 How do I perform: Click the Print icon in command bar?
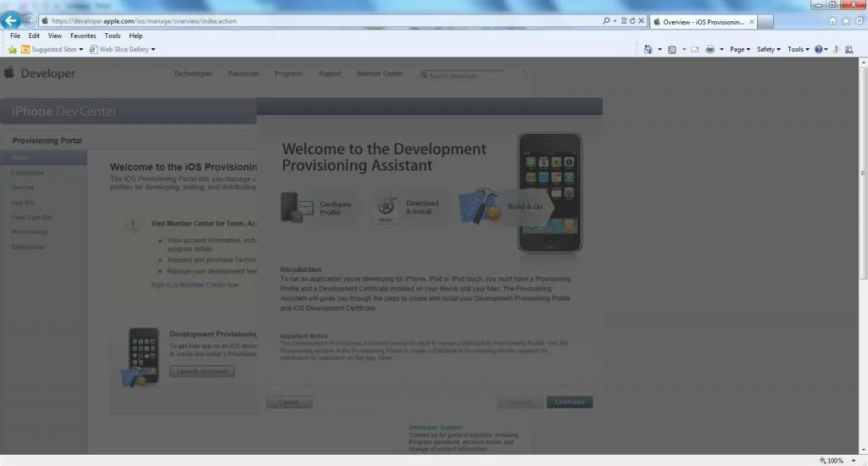pyautogui.click(x=709, y=49)
